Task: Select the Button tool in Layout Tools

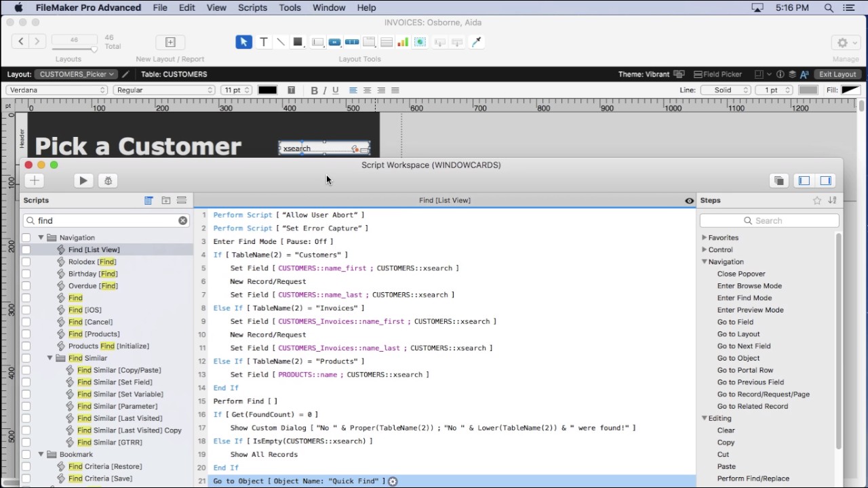Action: point(334,42)
